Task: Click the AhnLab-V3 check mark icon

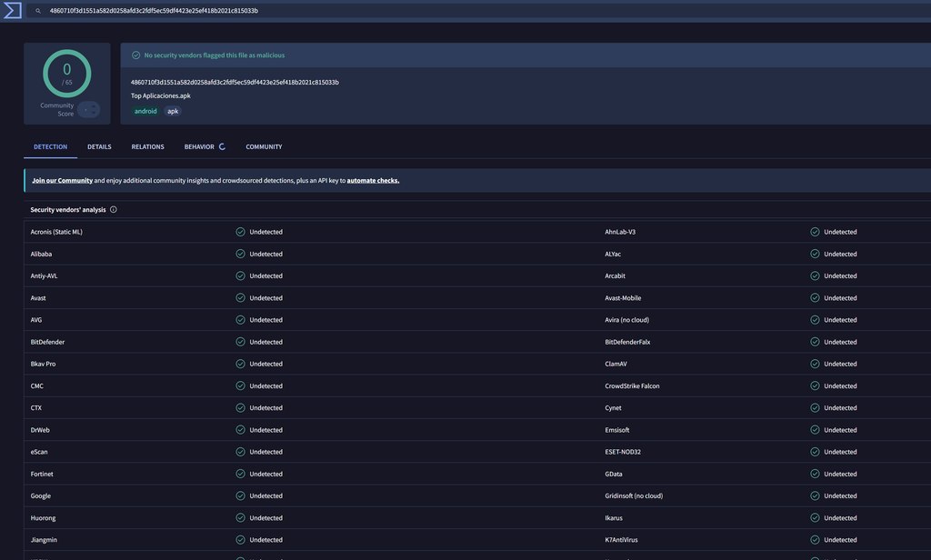Action: coord(816,232)
